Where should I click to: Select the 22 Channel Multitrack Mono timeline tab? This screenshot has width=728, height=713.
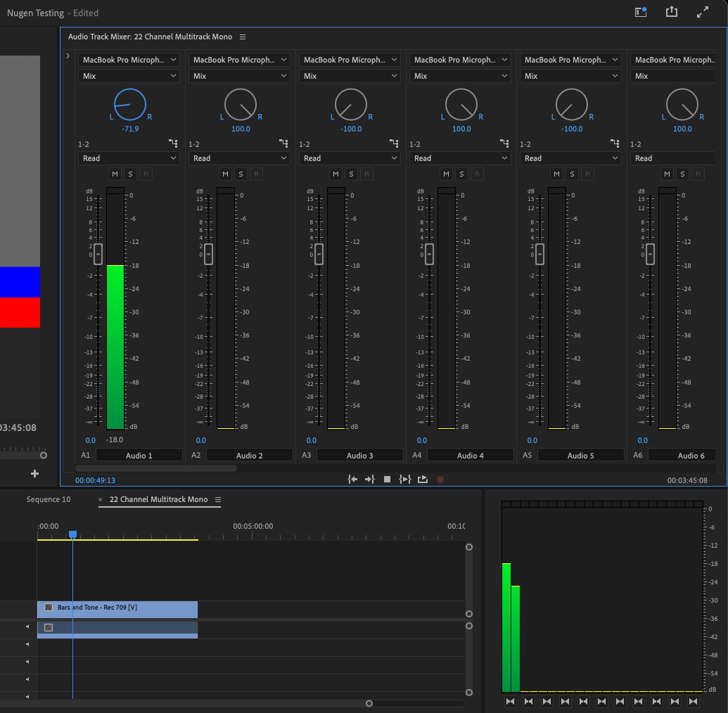click(x=160, y=499)
